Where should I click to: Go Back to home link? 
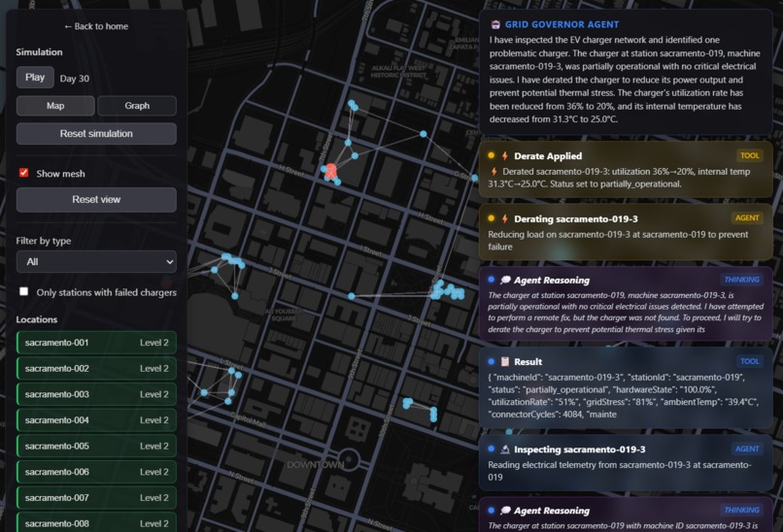[x=96, y=26]
